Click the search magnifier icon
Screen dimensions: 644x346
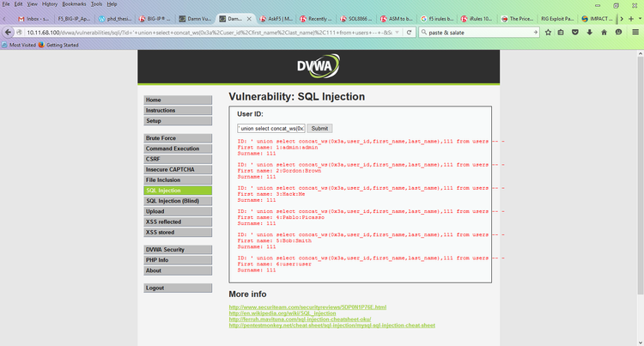pyautogui.click(x=424, y=33)
